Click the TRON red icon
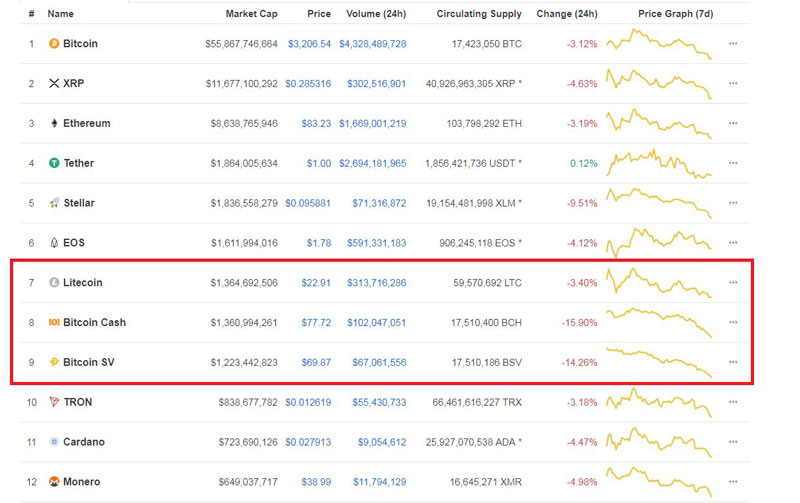 [x=54, y=401]
